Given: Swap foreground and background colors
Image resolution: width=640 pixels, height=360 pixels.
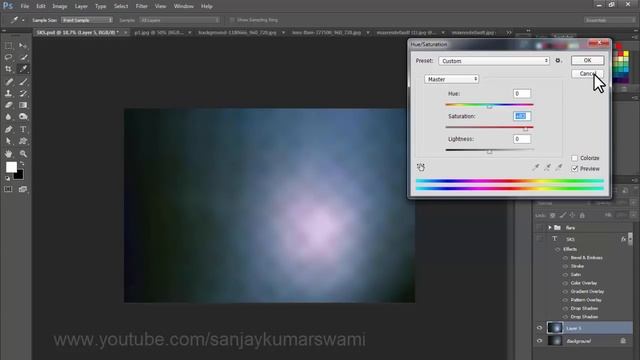Looking at the screenshot, I should pos(22,163).
